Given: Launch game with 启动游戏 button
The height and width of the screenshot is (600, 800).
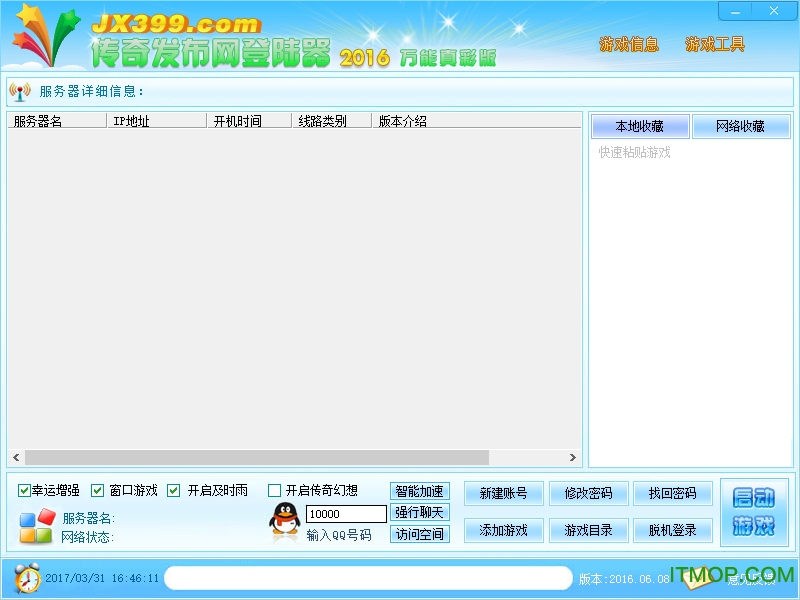Looking at the screenshot, I should coord(754,512).
